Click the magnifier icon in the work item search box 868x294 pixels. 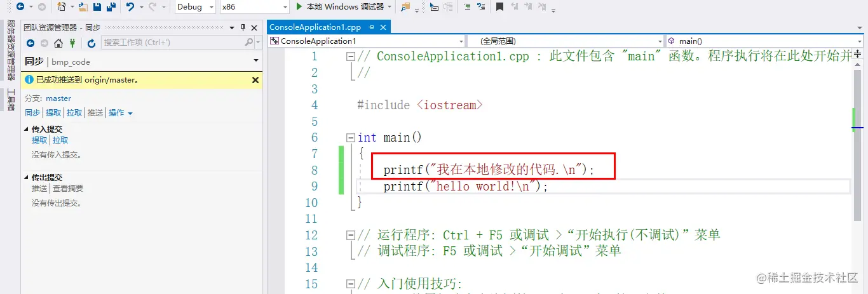248,43
